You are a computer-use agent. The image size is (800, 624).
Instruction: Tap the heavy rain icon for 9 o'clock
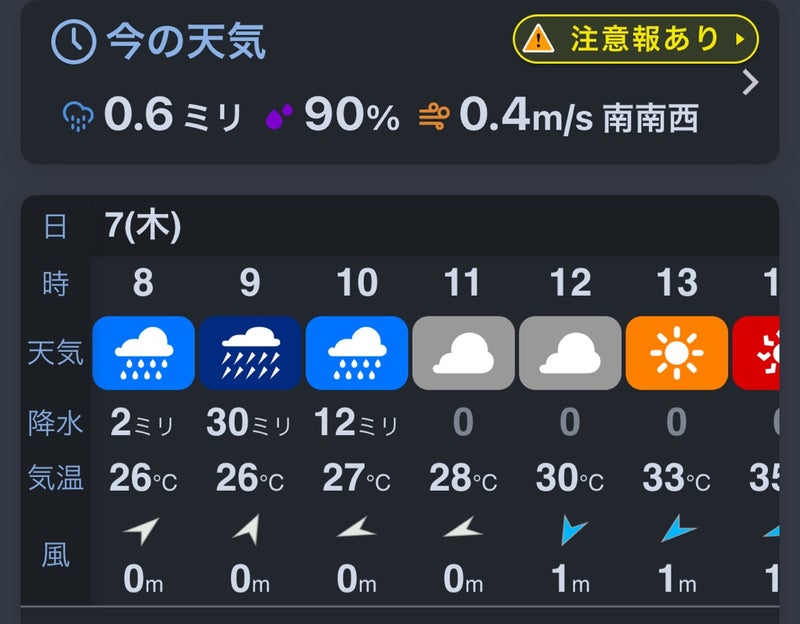tap(250, 353)
